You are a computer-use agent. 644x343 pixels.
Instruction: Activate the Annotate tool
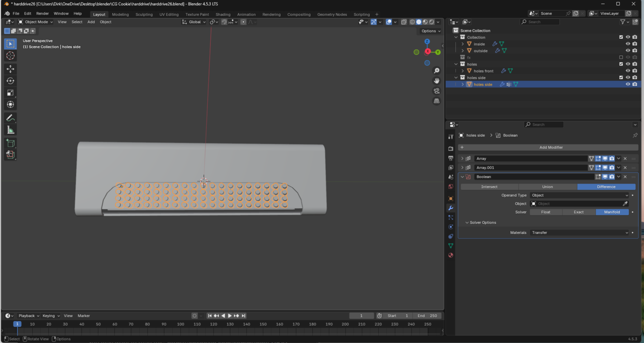(10, 118)
